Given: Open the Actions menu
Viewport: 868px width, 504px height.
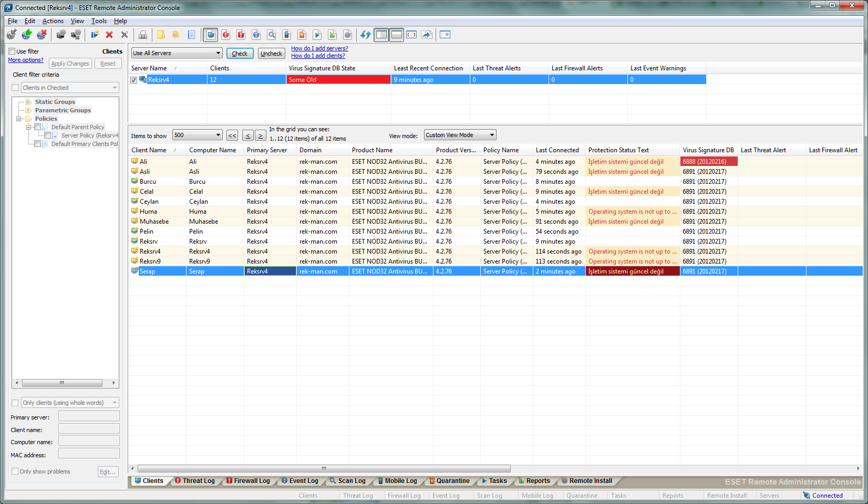Looking at the screenshot, I should point(53,21).
